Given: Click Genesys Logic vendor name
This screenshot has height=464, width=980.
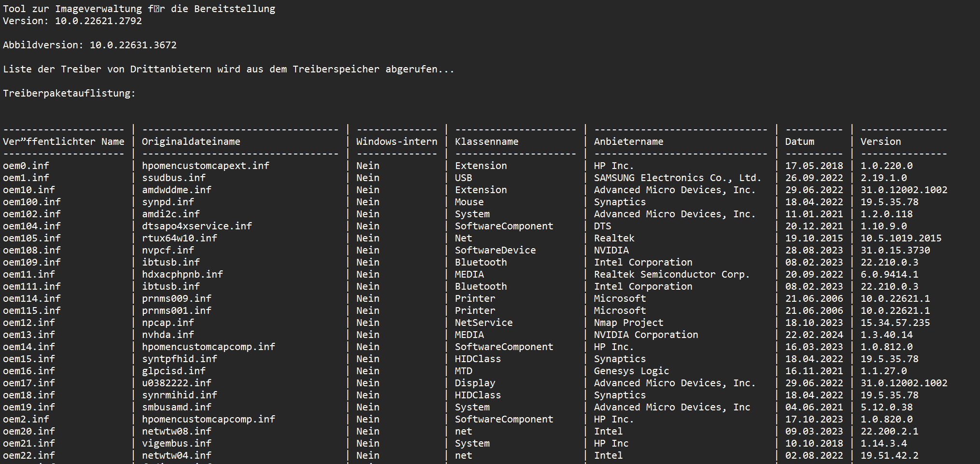Looking at the screenshot, I should point(631,371).
